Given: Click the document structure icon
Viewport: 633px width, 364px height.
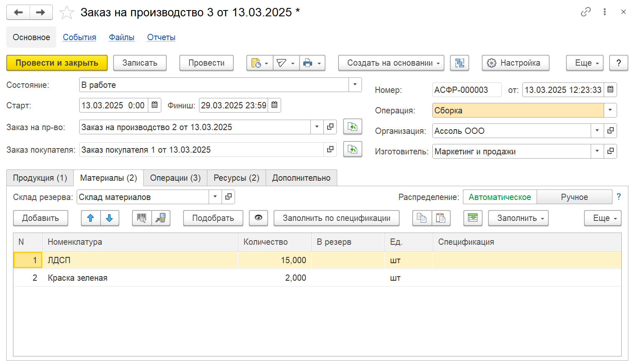Looking at the screenshot, I should (460, 63).
